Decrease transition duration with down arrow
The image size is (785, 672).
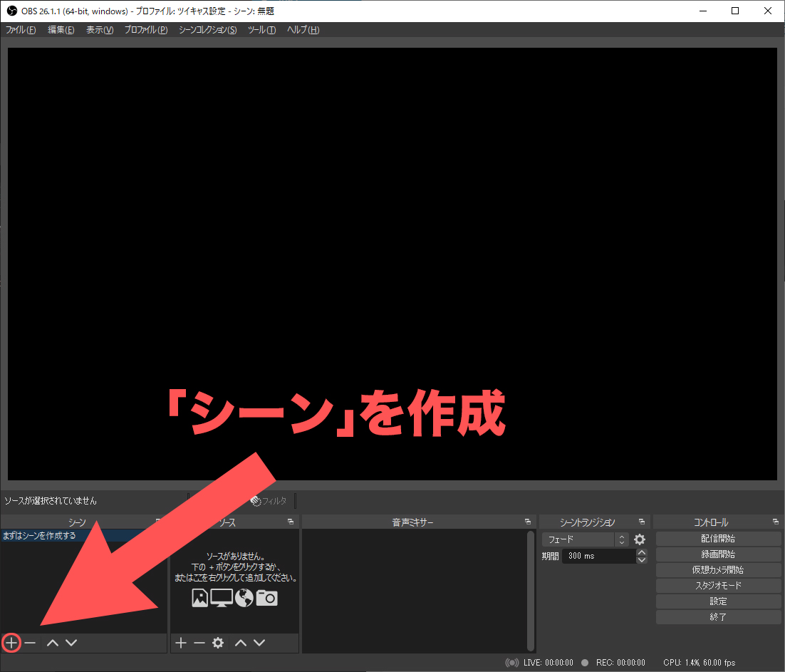pos(641,560)
